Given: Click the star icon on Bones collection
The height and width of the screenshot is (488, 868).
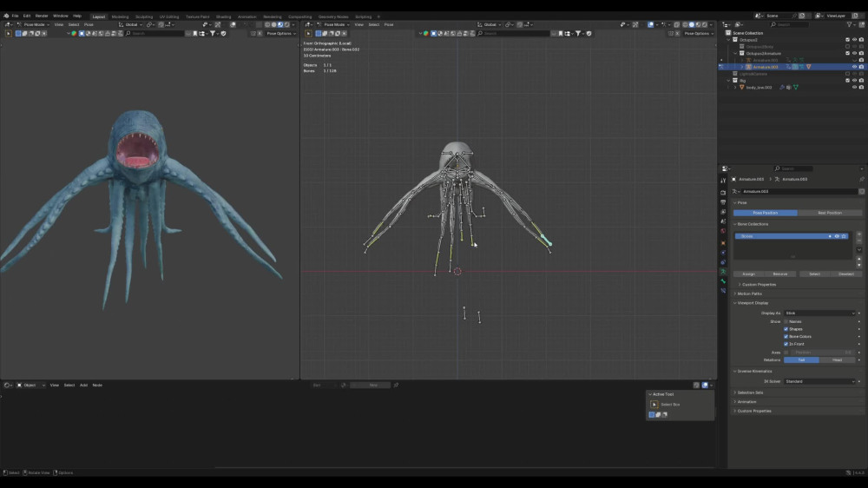Looking at the screenshot, I should [844, 236].
